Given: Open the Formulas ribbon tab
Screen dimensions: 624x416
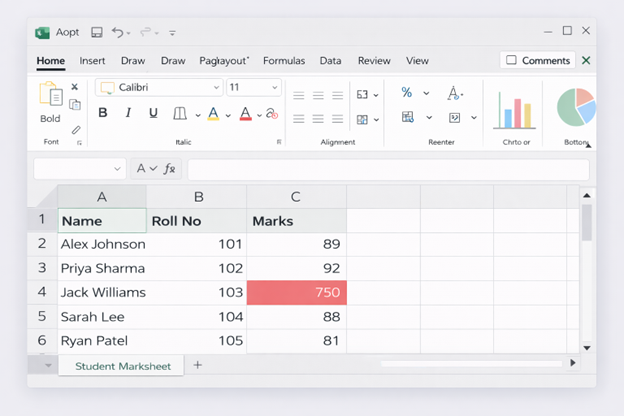Looking at the screenshot, I should point(284,61).
